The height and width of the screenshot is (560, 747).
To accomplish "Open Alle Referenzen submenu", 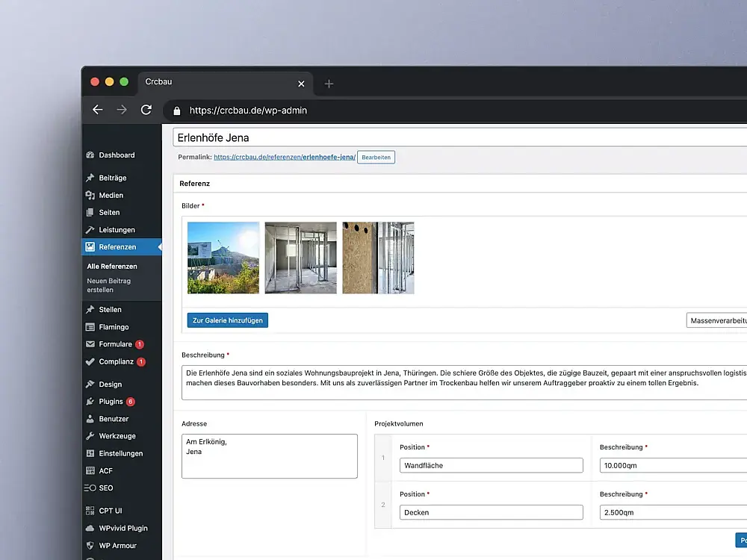I will 112,267.
